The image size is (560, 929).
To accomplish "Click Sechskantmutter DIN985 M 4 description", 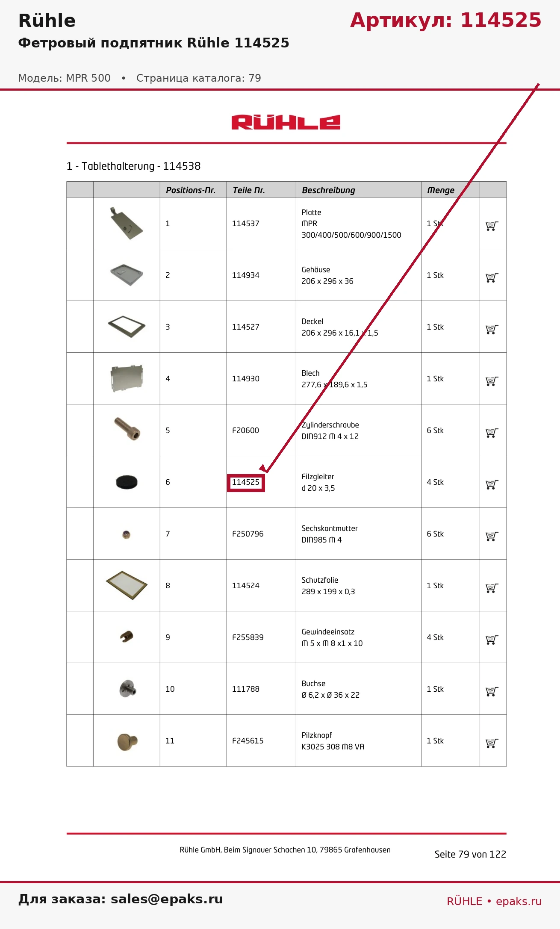I will (330, 534).
